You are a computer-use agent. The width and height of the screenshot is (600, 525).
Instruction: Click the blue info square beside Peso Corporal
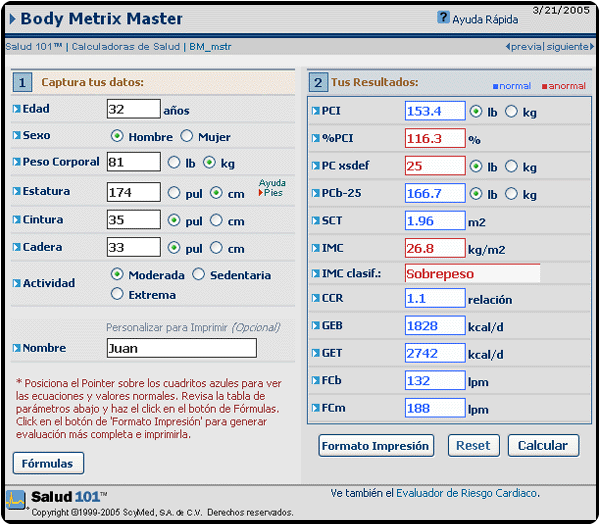[16, 162]
